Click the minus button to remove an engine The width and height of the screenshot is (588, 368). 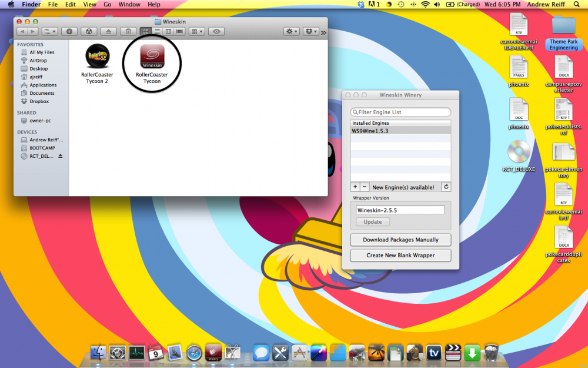pos(365,187)
